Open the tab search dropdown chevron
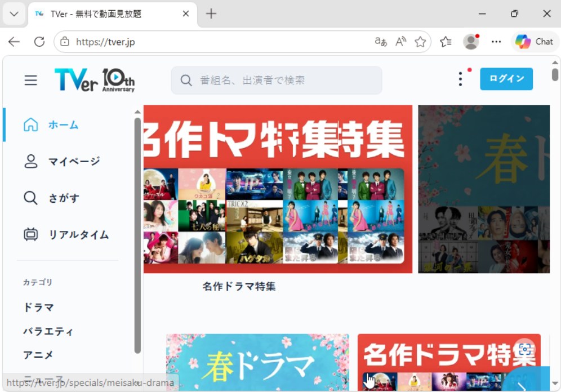The image size is (561, 392). tap(14, 14)
